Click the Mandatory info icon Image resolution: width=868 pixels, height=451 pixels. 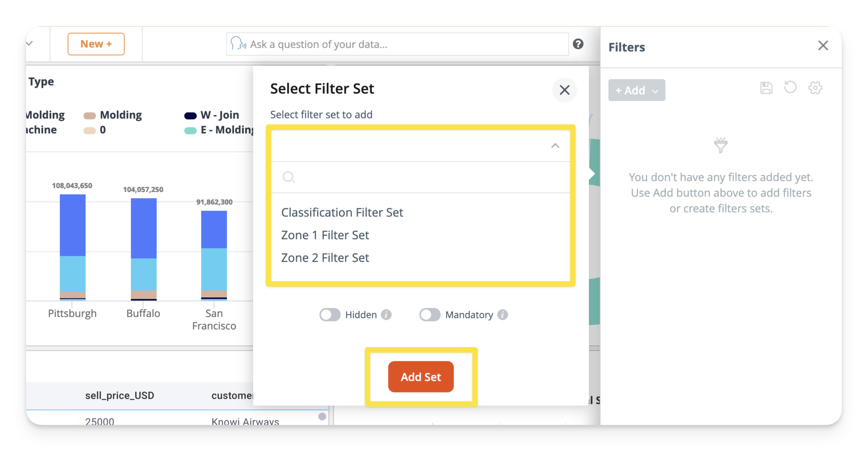503,315
